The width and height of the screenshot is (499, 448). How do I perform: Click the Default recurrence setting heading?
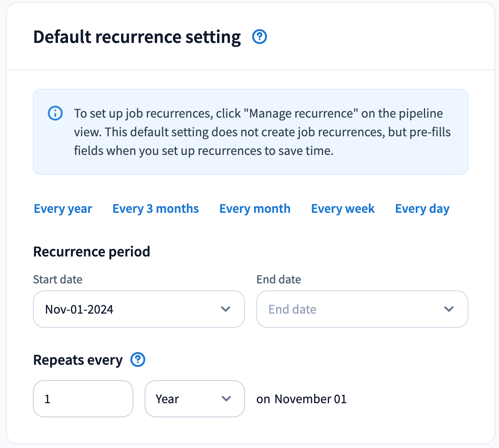point(137,37)
